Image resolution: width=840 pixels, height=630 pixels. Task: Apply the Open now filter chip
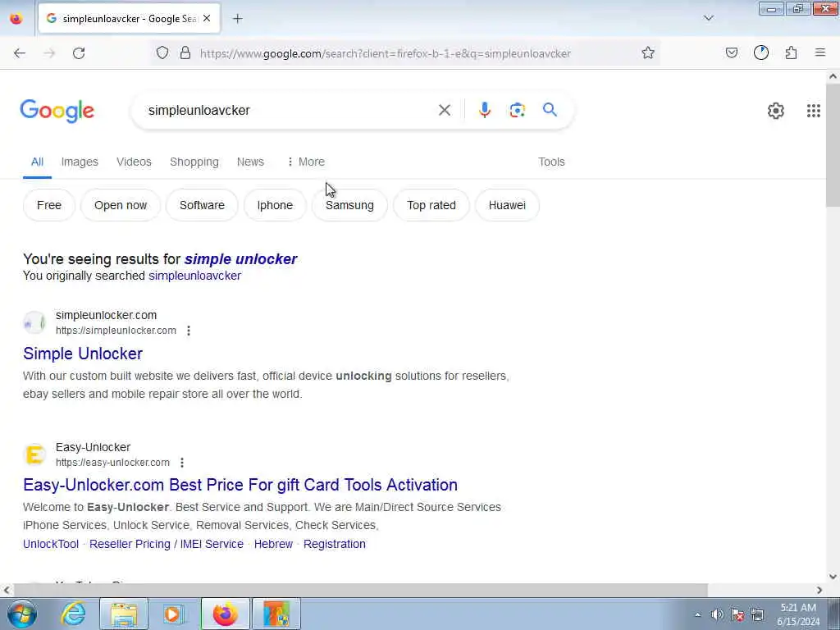pos(121,205)
